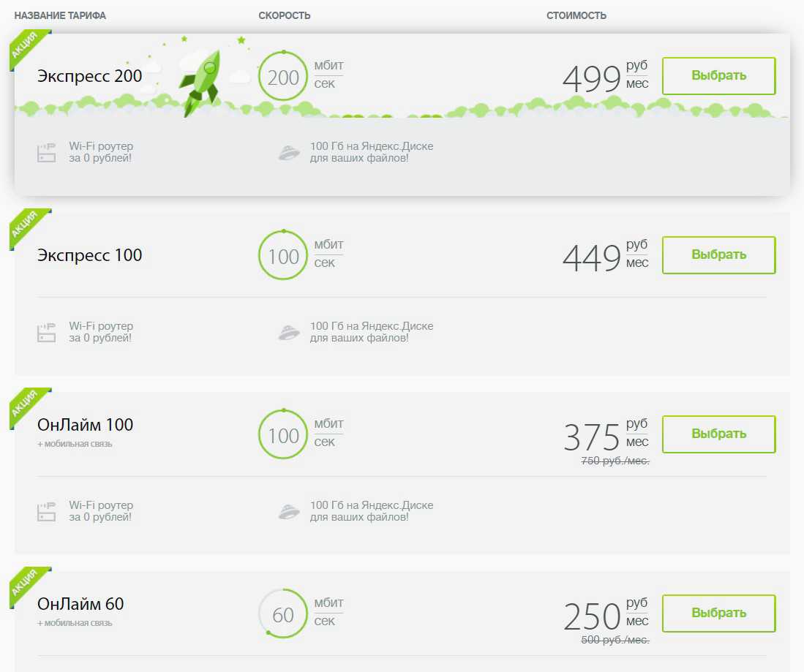The height and width of the screenshot is (672, 804).
Task: Click Wi-Fi router icon under Экспресс 100
Action: tap(46, 332)
